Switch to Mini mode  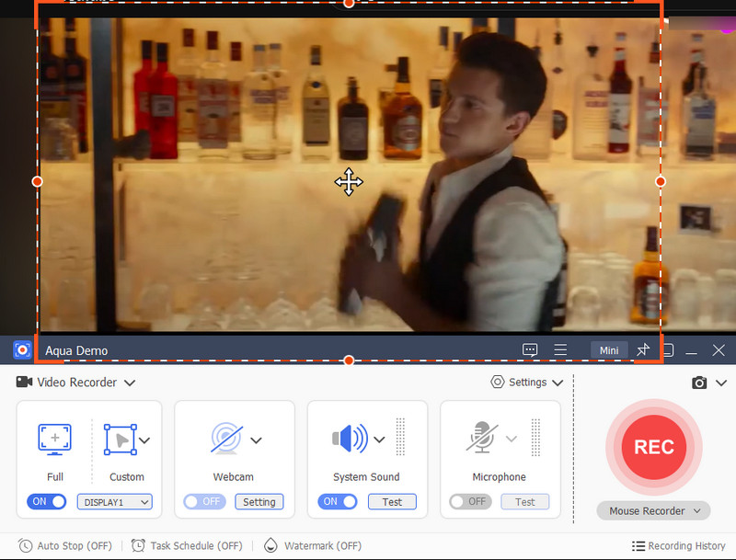(x=609, y=350)
